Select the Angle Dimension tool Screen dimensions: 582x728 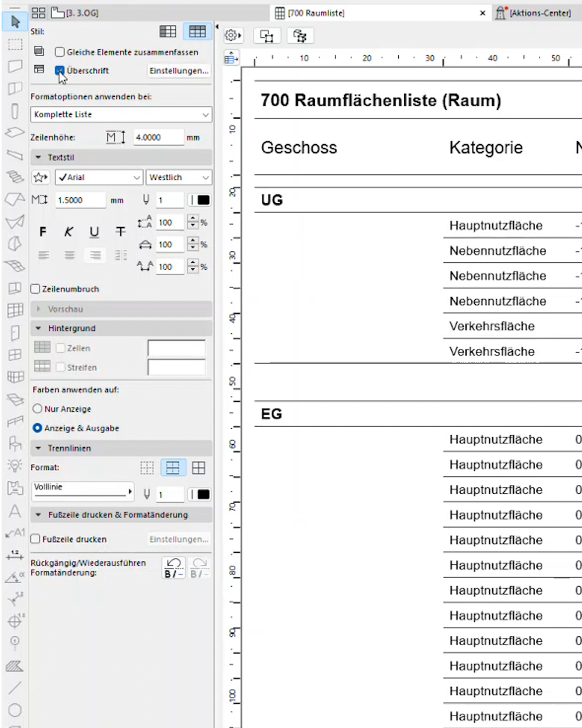(x=15, y=577)
